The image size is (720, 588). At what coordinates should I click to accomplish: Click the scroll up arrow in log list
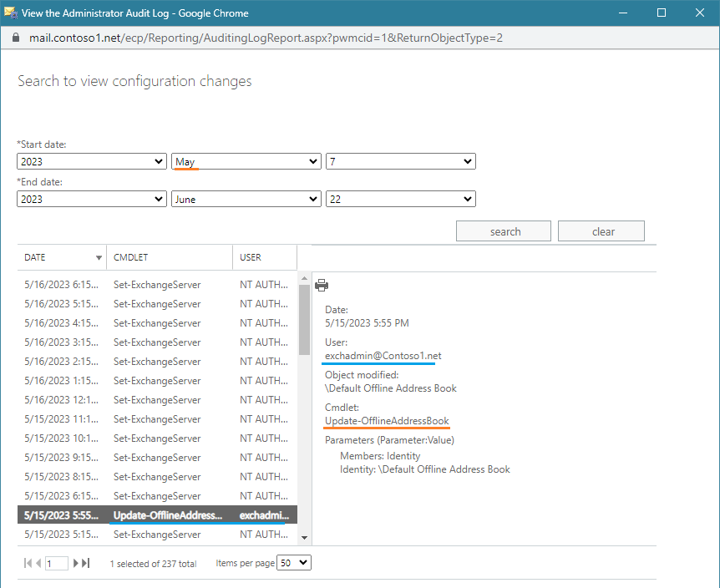point(304,278)
